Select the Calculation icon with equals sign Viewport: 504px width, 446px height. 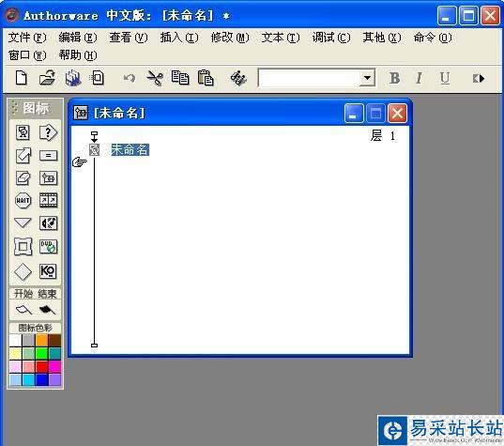48,156
